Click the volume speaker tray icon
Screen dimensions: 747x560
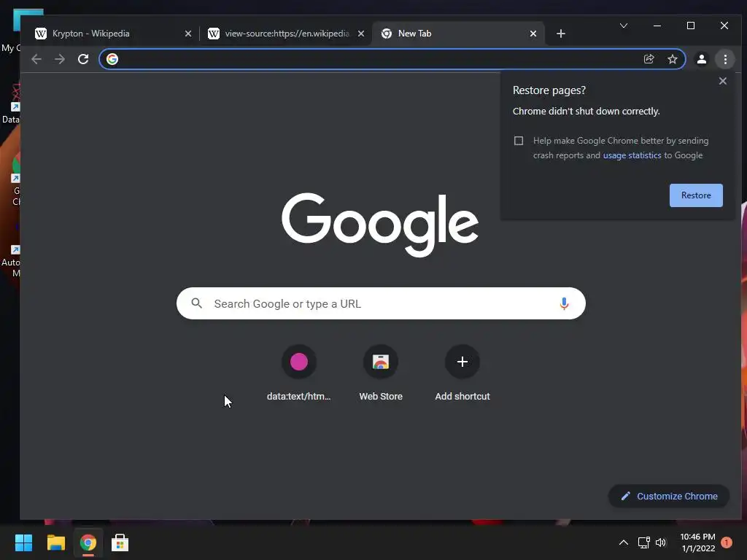tap(661, 542)
